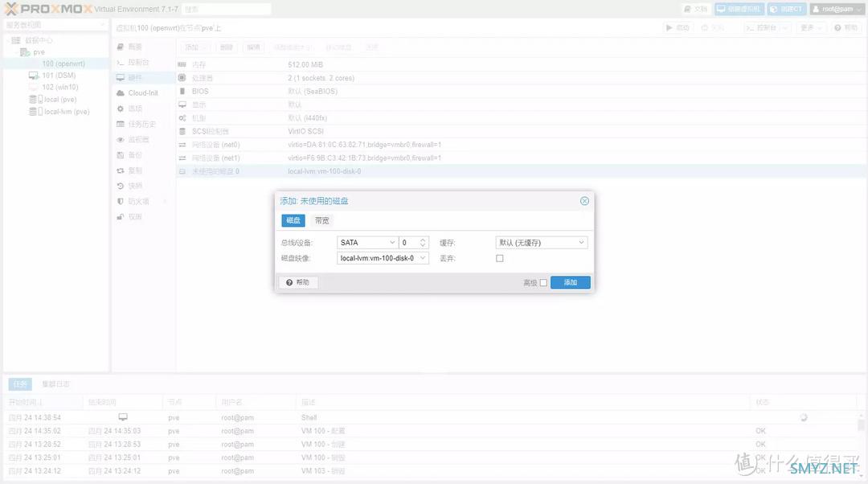This screenshot has width=868, height=484.
Task: Select the memory row 512.00 MiB
Action: (522, 65)
